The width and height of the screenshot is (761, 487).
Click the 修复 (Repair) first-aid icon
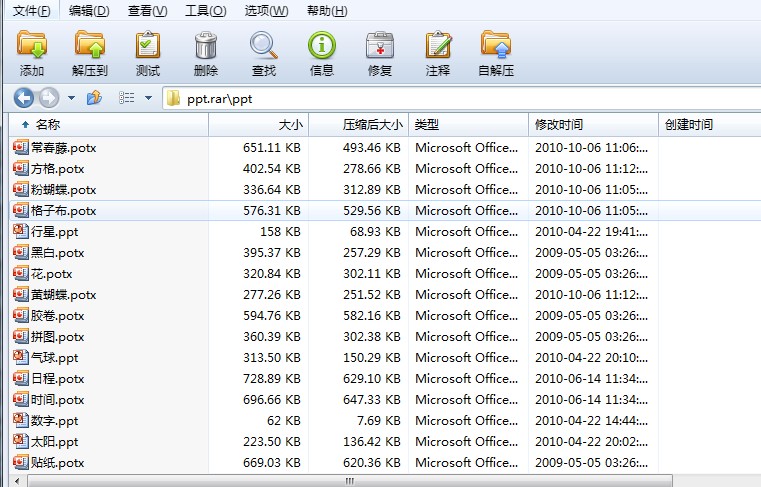pyautogui.click(x=380, y=45)
